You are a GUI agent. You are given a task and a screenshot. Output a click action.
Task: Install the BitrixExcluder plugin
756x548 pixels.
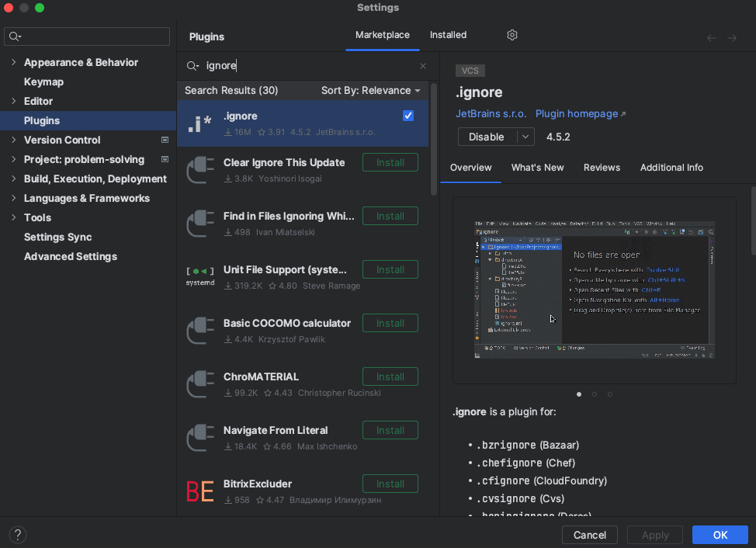(390, 484)
